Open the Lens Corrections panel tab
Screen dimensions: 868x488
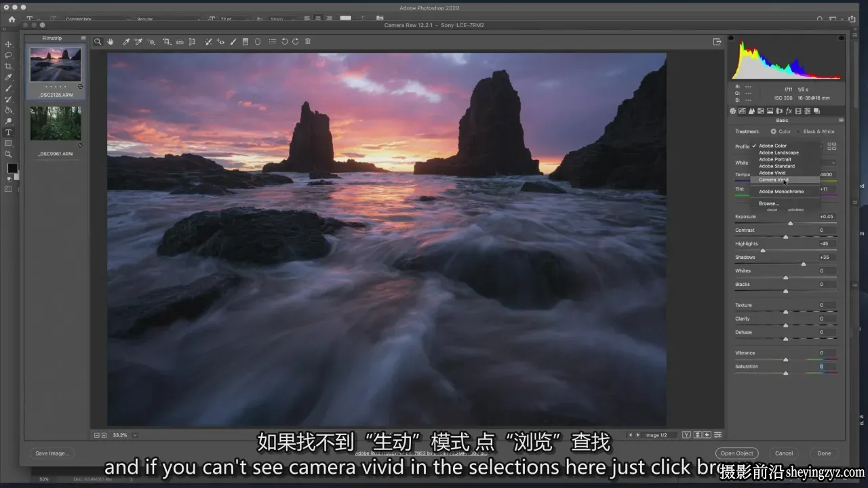779,111
